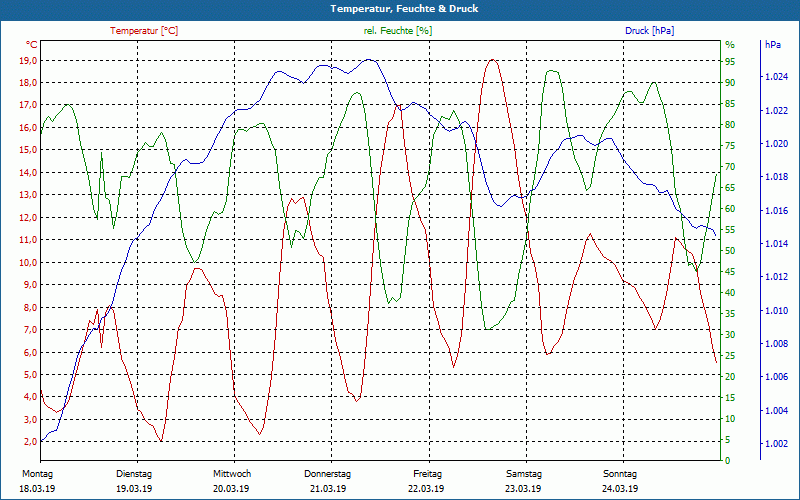
Task: Click the hPa unit label on pressure axis
Action: point(773,45)
